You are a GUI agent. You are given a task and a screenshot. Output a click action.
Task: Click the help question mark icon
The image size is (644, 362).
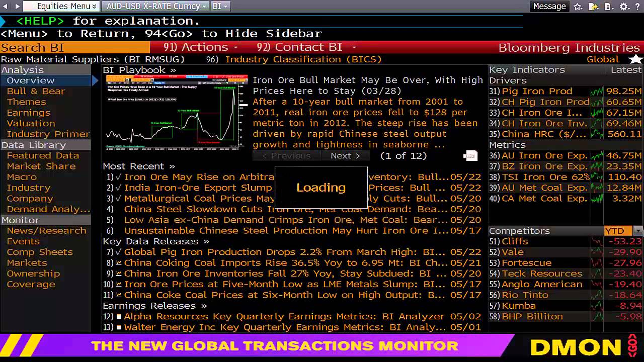[x=637, y=7]
